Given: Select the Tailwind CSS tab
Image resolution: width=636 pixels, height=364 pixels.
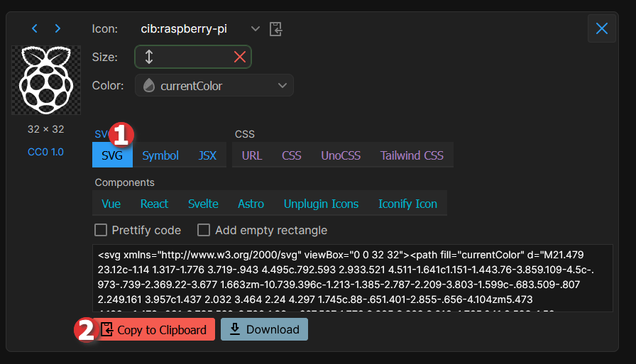Looking at the screenshot, I should pos(412,155).
